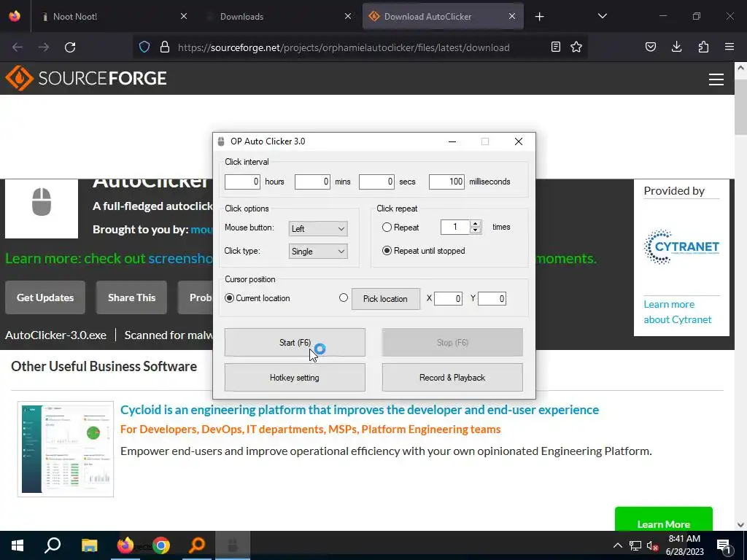
Task: Open the Windows Start menu
Action: pyautogui.click(x=18, y=545)
